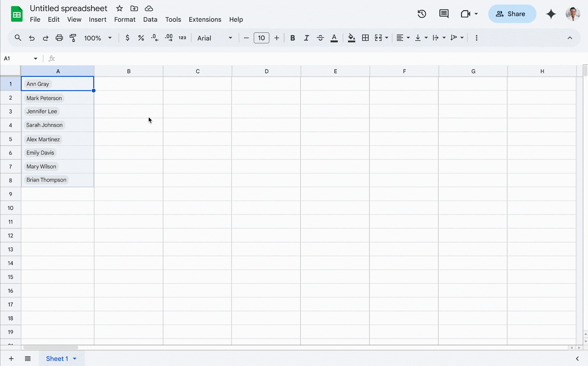Increase decimal places
Viewport: 588px width, 366px height.
point(169,38)
